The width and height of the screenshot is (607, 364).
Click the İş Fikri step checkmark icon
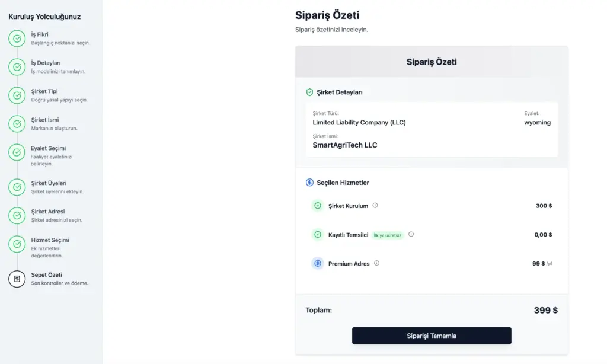(x=17, y=39)
